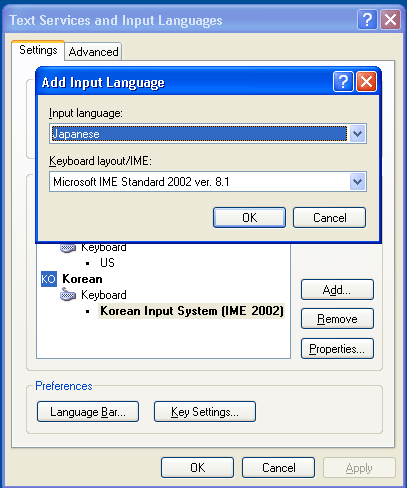This screenshot has width=407, height=488.
Task: Click the KO language badge icon
Action: pyautogui.click(x=49, y=279)
